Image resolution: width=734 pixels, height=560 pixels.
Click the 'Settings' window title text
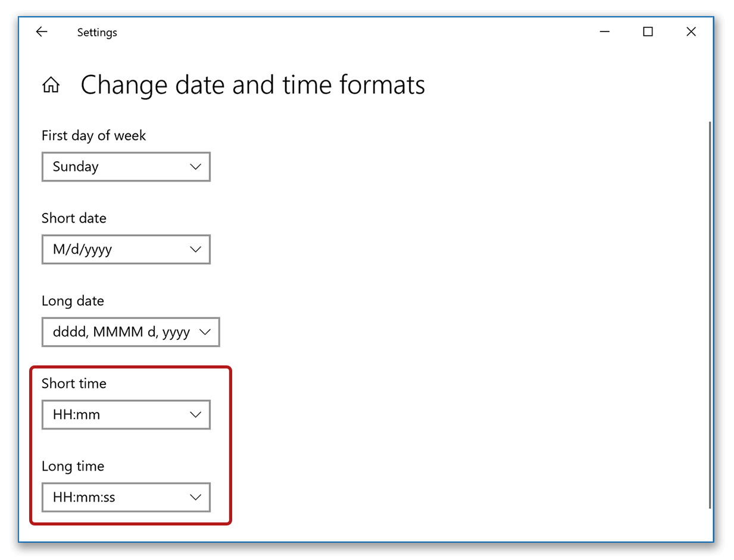[97, 33]
